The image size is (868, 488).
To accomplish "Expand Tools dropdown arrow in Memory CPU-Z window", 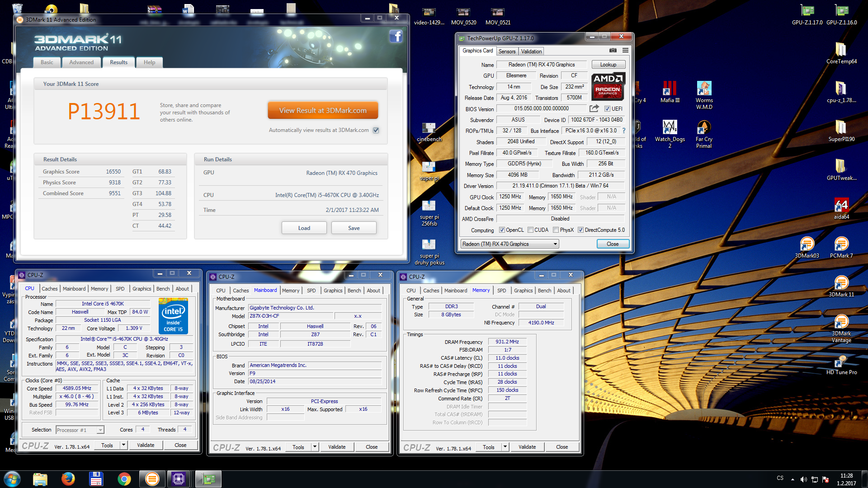I will coord(505,447).
